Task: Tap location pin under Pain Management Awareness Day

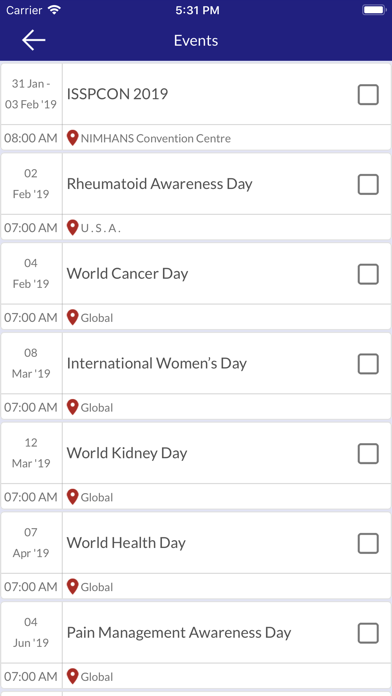Action: 72,676
